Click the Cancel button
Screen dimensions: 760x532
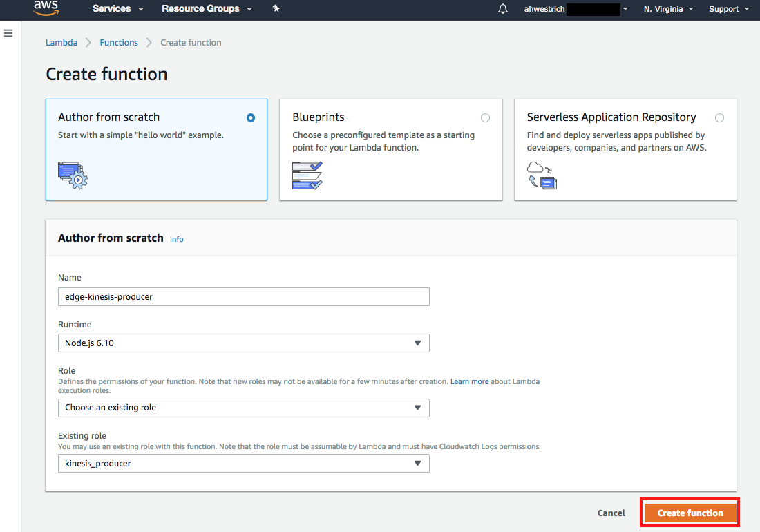pos(611,513)
